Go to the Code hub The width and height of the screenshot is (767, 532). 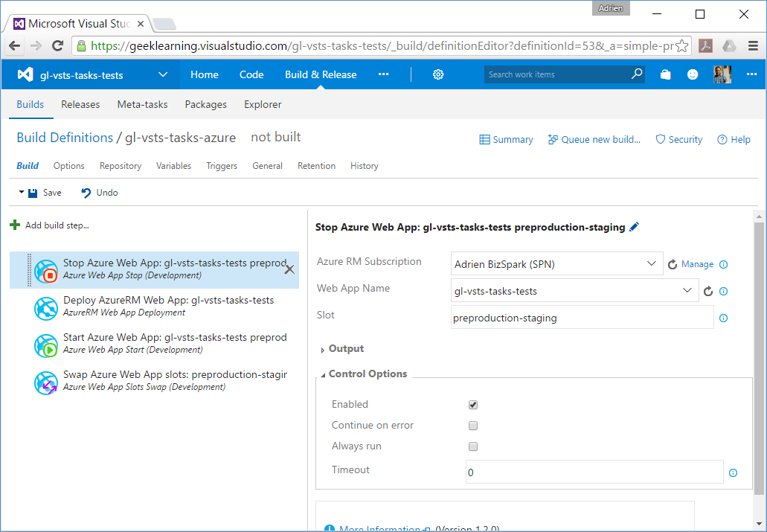coord(251,74)
